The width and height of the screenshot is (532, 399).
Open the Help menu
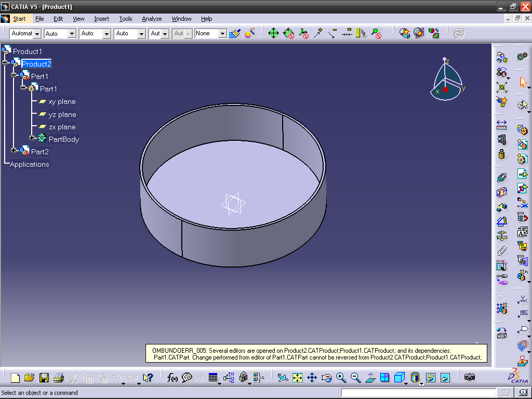pos(207,19)
